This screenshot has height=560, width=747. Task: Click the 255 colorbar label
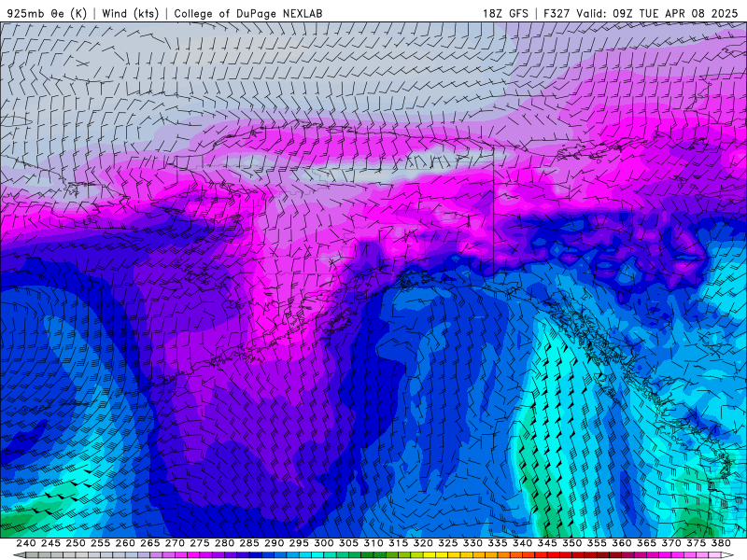tap(100, 543)
